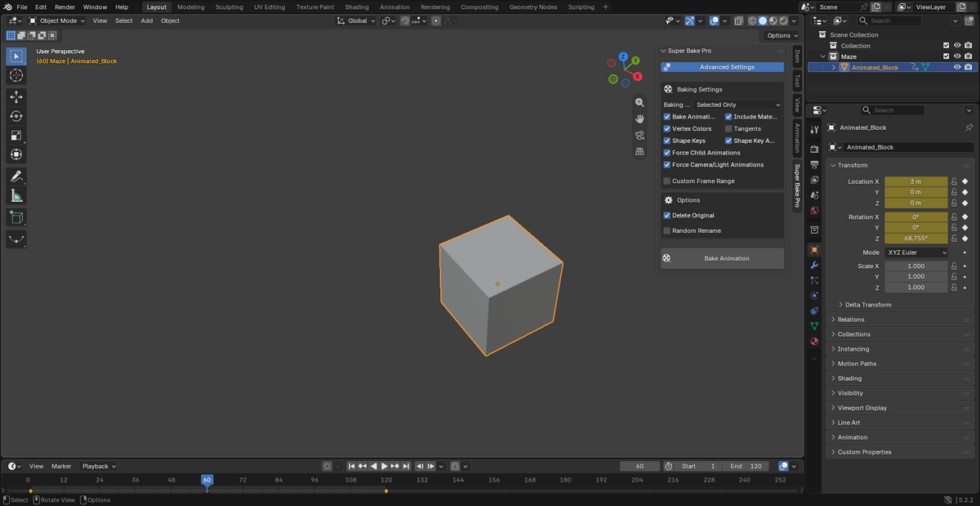Switch to the Geometry Nodes workspace tab
Image resolution: width=980 pixels, height=506 pixels.
(x=533, y=7)
